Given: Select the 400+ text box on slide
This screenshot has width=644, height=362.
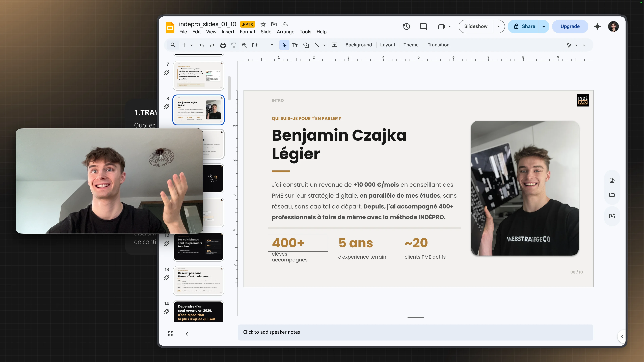Looking at the screenshot, I should [x=298, y=243].
